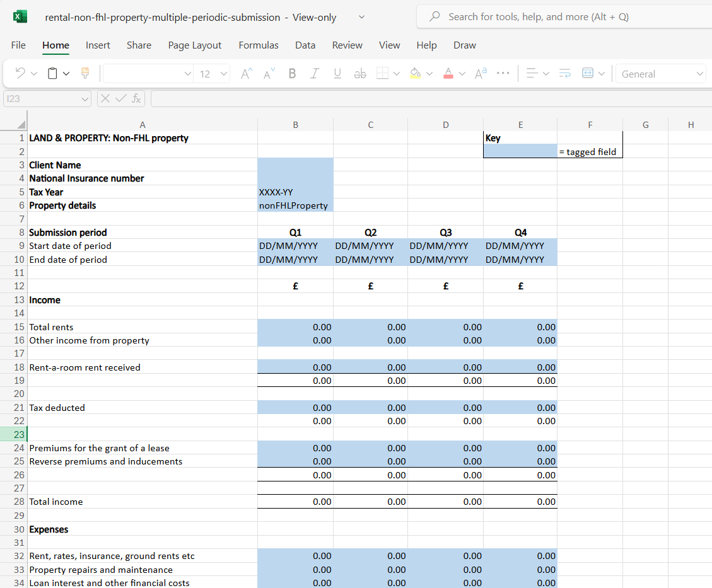Click the Name Box showing I23
712x588 pixels.
(47, 98)
